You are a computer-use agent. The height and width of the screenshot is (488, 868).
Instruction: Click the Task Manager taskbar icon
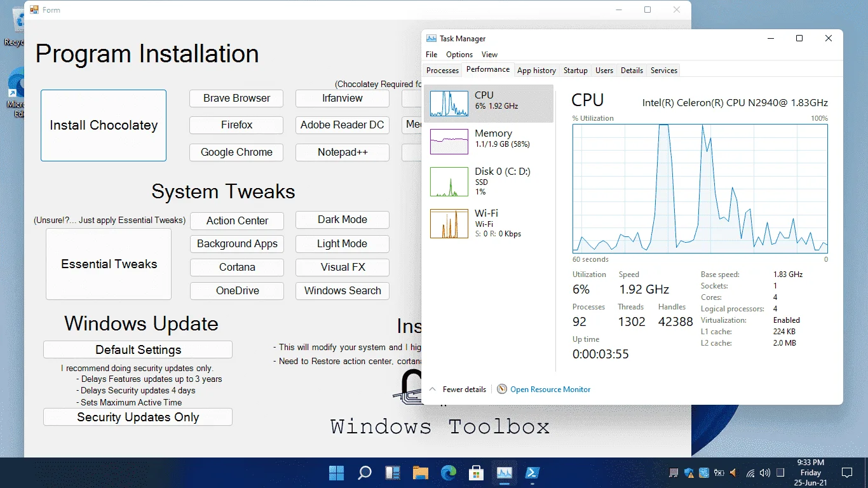[505, 473]
